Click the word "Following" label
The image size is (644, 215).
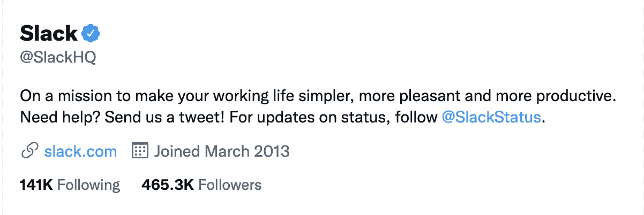[x=88, y=185]
